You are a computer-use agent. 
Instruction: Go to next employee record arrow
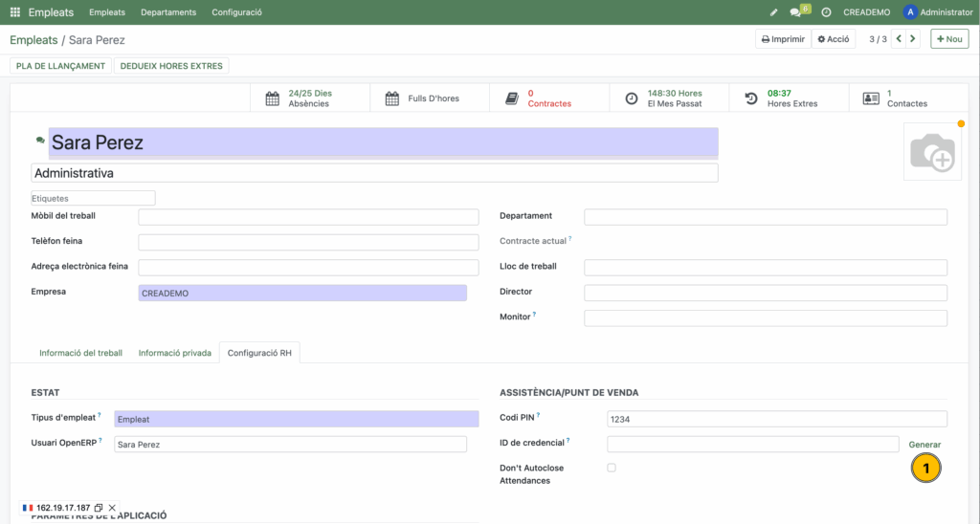tap(913, 39)
